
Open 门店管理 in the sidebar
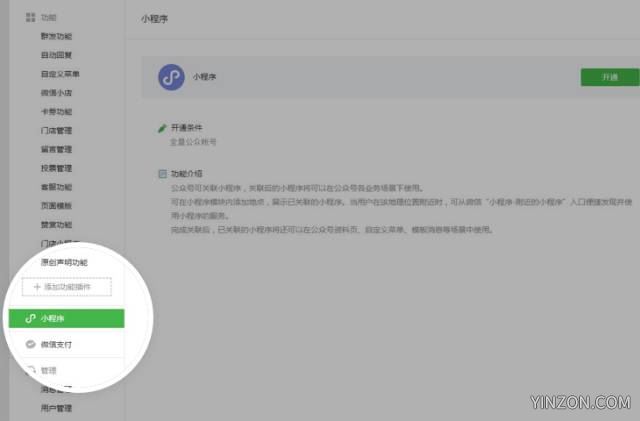[x=56, y=130]
